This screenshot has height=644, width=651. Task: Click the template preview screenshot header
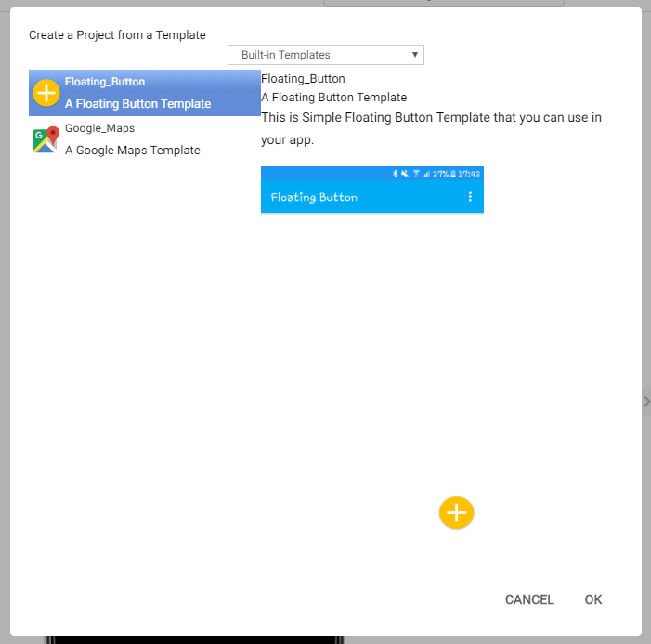(372, 190)
